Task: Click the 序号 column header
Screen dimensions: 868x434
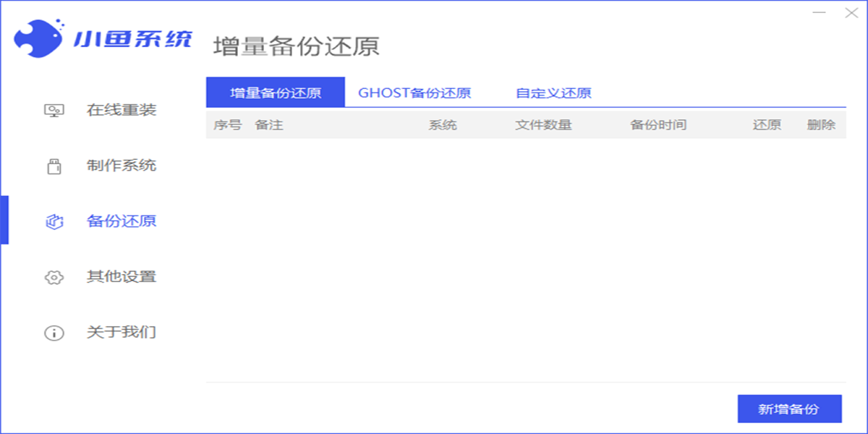Action: pyautogui.click(x=228, y=124)
